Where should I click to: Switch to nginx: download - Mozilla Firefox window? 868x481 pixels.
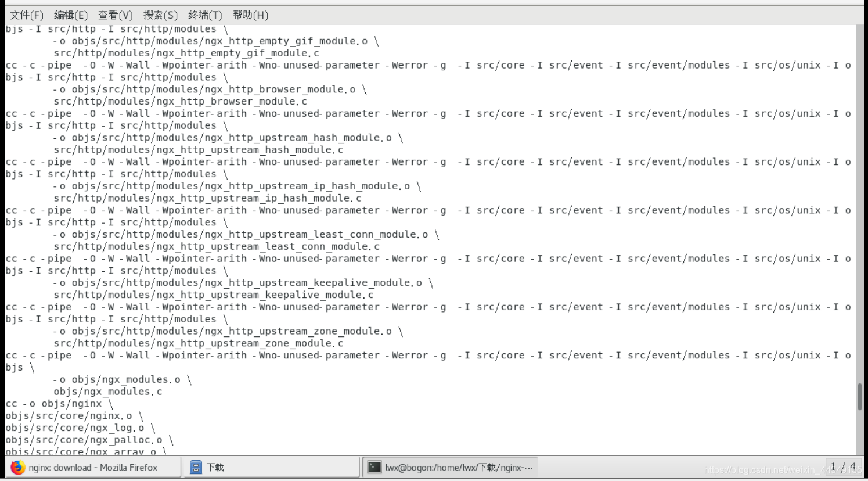(93, 467)
